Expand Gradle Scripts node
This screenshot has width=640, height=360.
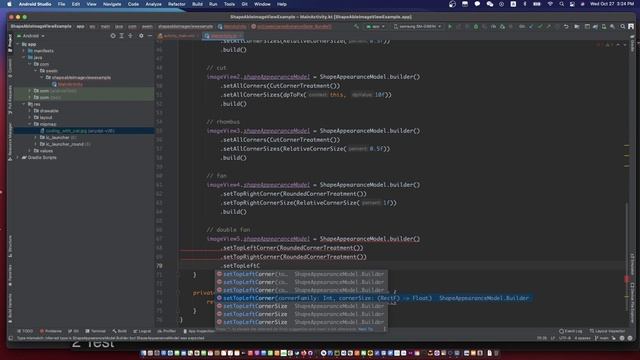click(18, 158)
